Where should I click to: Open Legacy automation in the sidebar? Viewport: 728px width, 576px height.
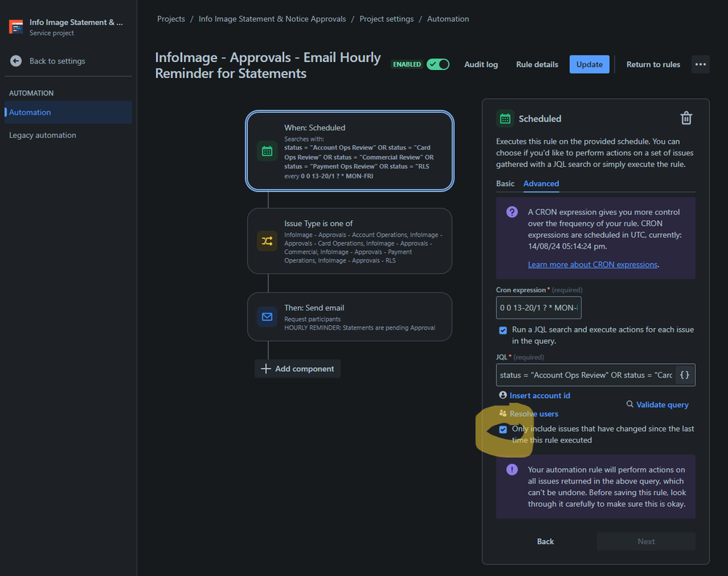coord(43,135)
